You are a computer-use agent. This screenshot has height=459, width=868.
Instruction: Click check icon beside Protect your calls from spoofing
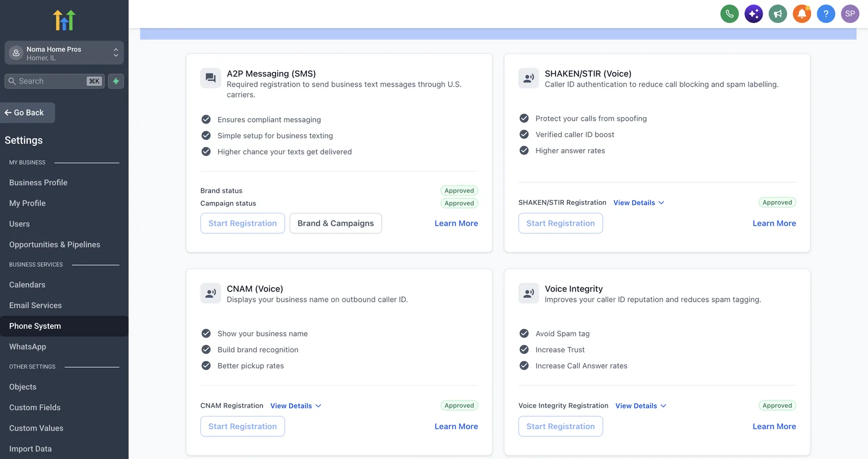click(524, 118)
